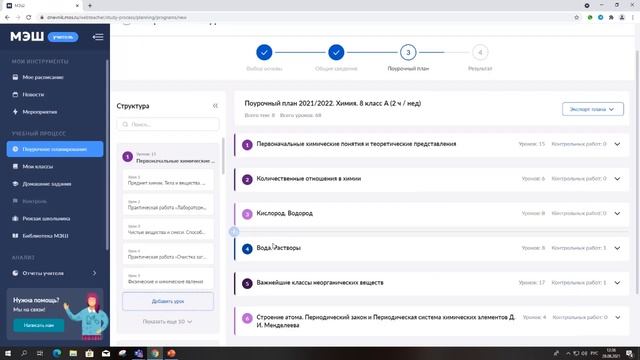Click the main page vertical scrollbar

pyautogui.click(x=637, y=171)
